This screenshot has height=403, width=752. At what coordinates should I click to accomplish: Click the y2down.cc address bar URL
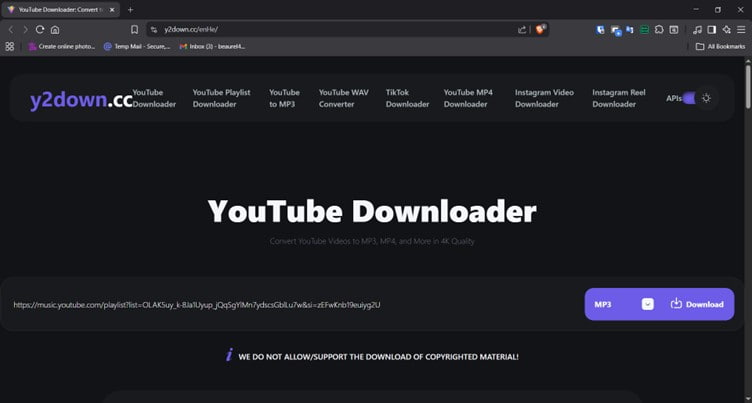(x=191, y=30)
